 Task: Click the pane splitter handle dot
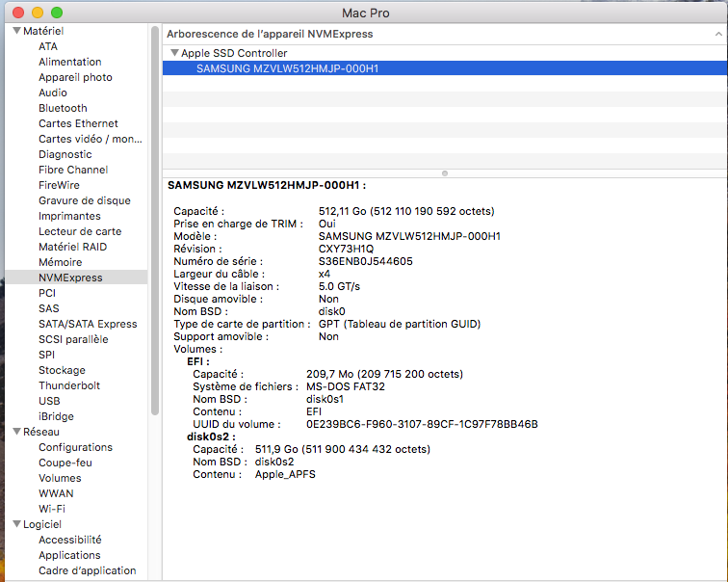click(444, 173)
